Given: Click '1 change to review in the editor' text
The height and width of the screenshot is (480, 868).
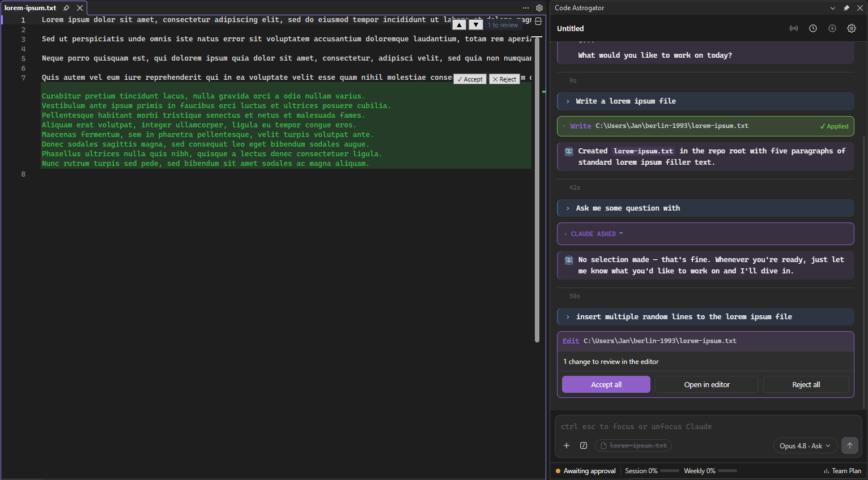Looking at the screenshot, I should click(x=611, y=362).
